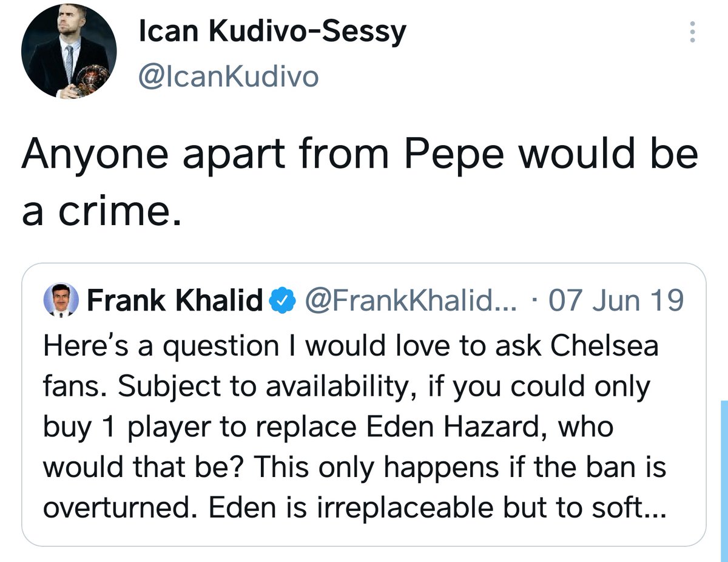
Task: Open the Frank Khalid author name
Action: [x=175, y=300]
